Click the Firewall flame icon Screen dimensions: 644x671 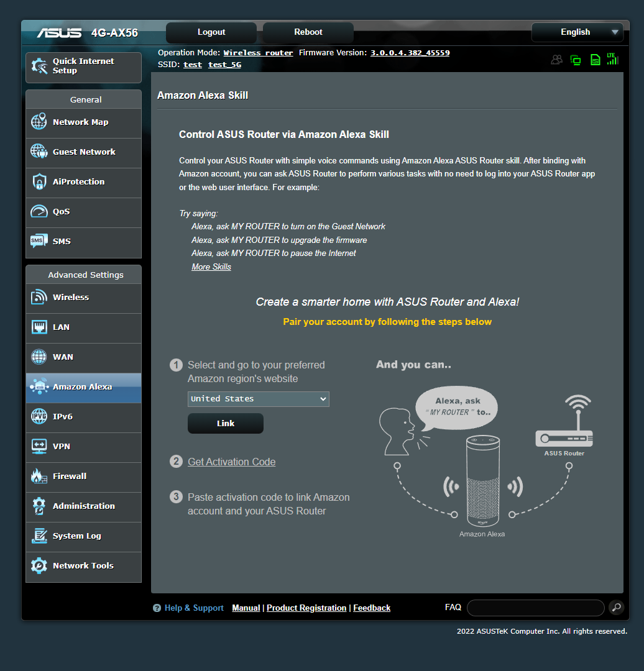39,476
